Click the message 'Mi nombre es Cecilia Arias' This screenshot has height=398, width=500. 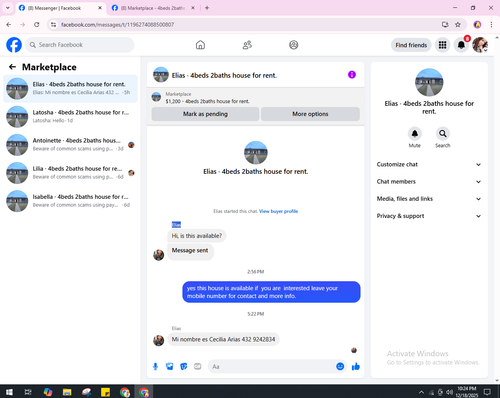[x=223, y=339]
